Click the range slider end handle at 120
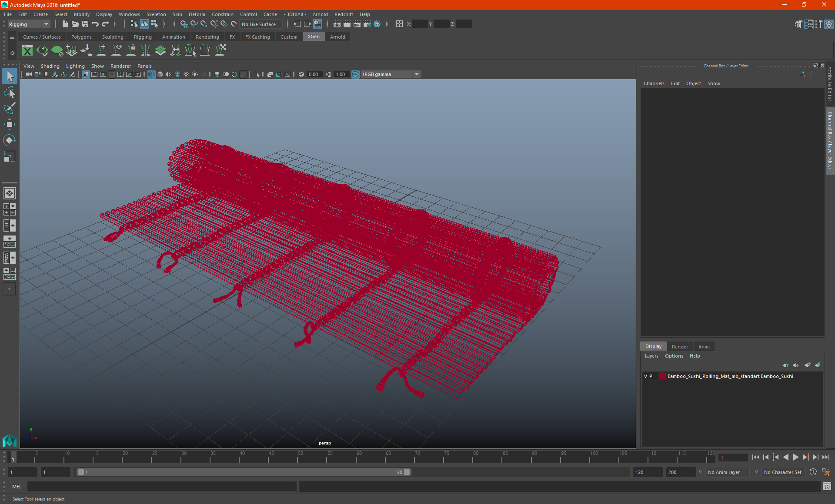835x504 pixels. (x=407, y=472)
